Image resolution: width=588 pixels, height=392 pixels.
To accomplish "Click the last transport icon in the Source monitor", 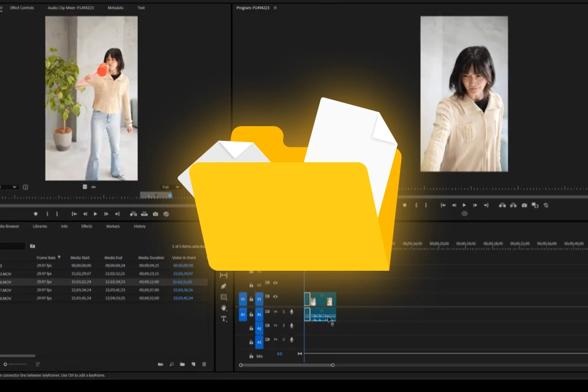I will point(166,214).
